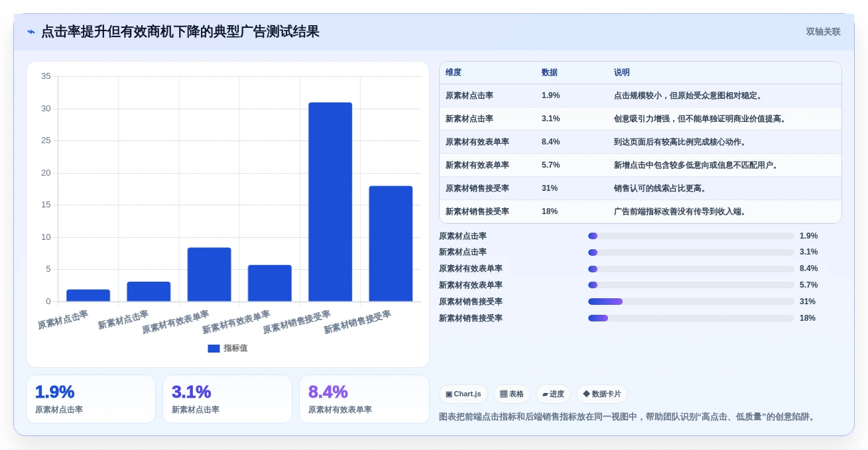Click the 维度 table column header

(454, 73)
